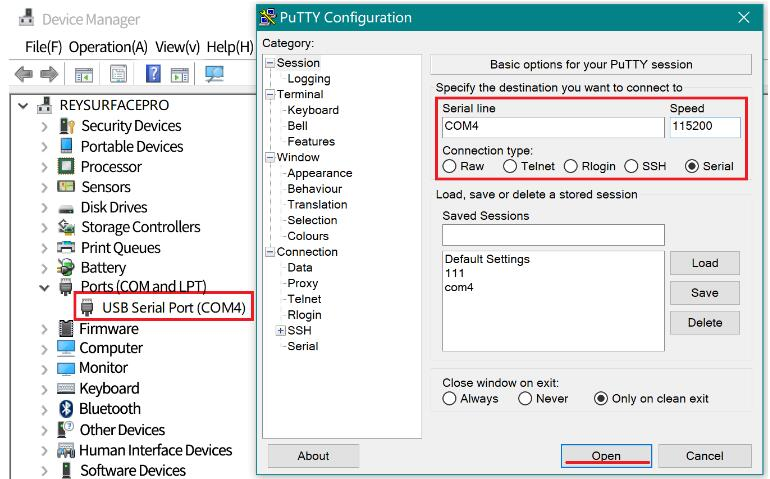
Task: Click the Speed input field
Action: click(704, 127)
